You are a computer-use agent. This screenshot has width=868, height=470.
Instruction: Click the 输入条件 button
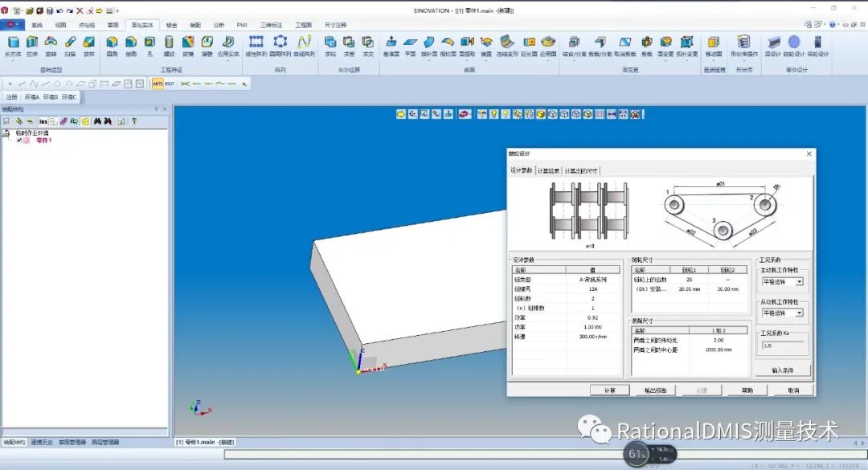(x=783, y=370)
